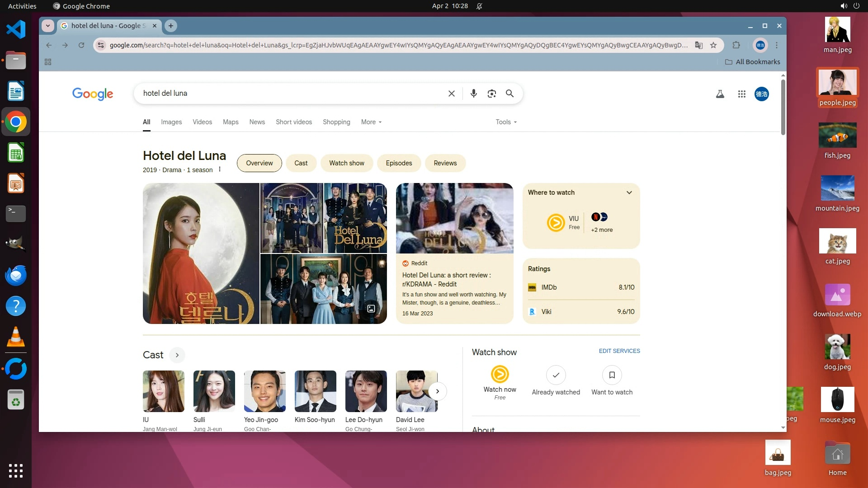
Task: Mark show as Already watched
Action: pyautogui.click(x=556, y=375)
